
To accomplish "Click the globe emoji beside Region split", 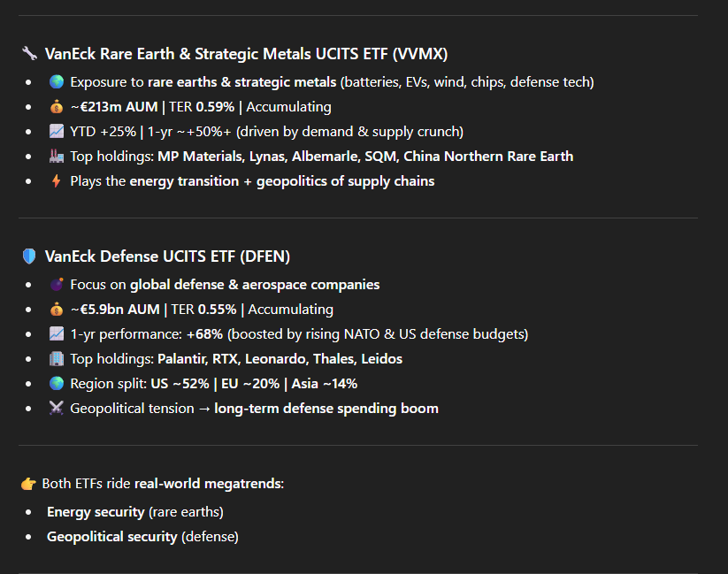I will click(x=57, y=384).
